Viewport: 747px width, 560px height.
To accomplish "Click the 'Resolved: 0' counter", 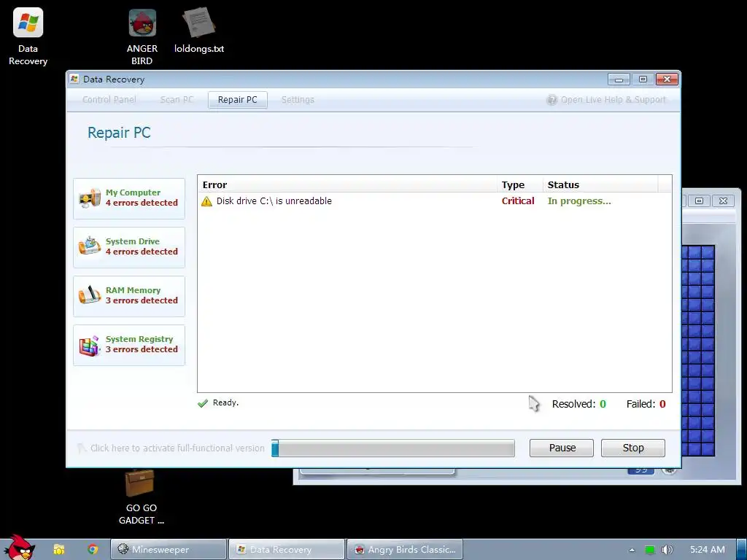I will (x=578, y=404).
